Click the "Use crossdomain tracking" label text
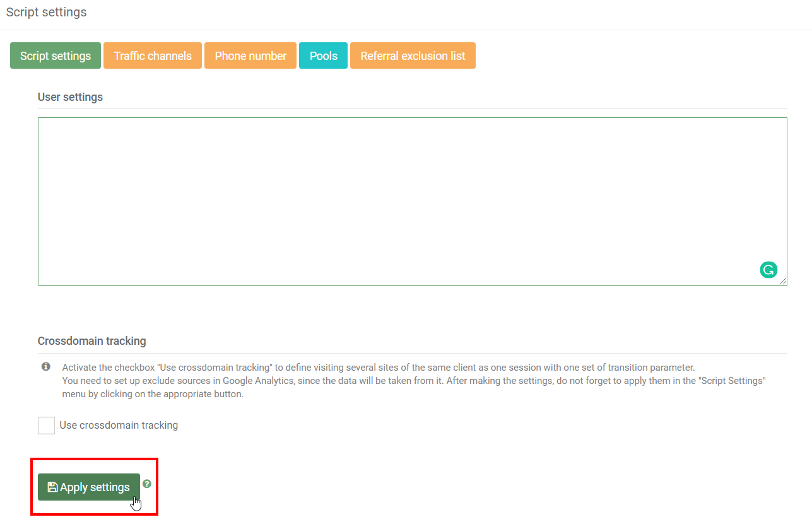 (119, 426)
